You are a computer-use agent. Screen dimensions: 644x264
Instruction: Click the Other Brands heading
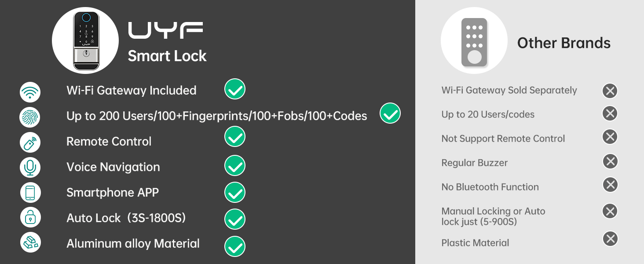(563, 43)
